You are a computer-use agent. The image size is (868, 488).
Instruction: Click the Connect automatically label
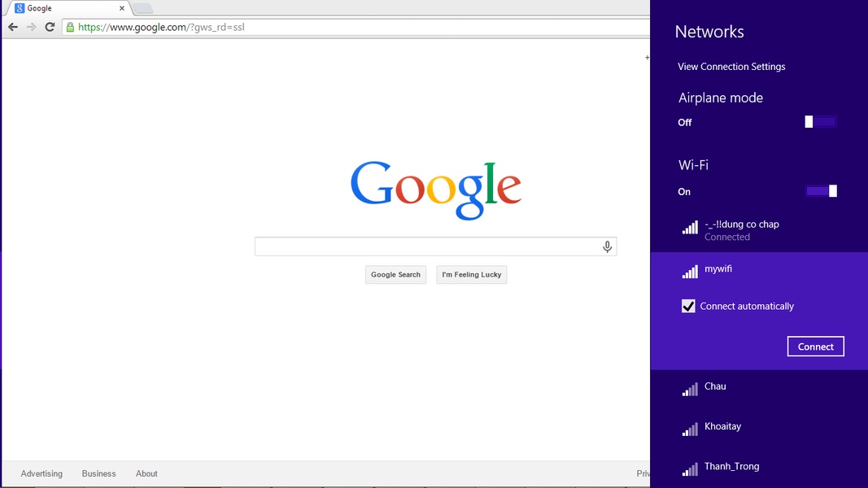click(747, 306)
